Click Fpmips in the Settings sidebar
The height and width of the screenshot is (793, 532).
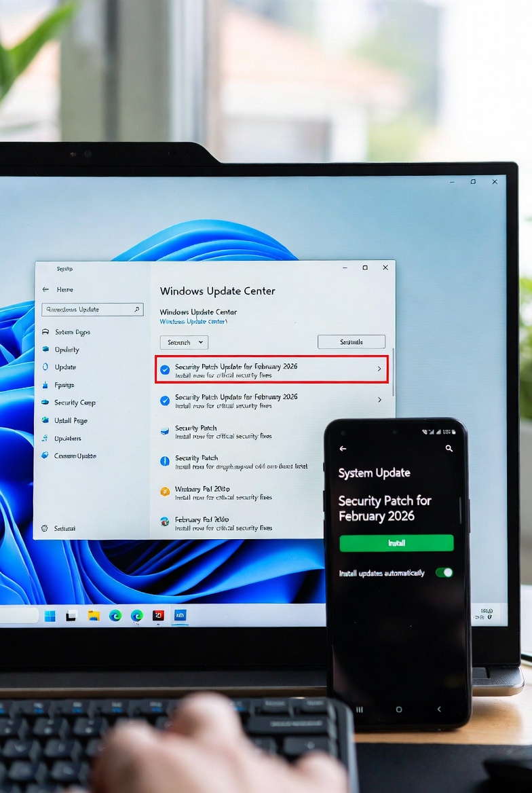(x=64, y=385)
